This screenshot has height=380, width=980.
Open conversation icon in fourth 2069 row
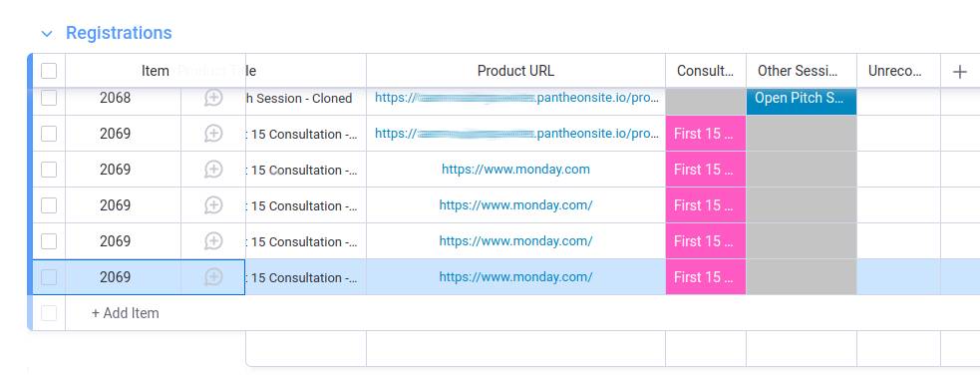(x=213, y=241)
